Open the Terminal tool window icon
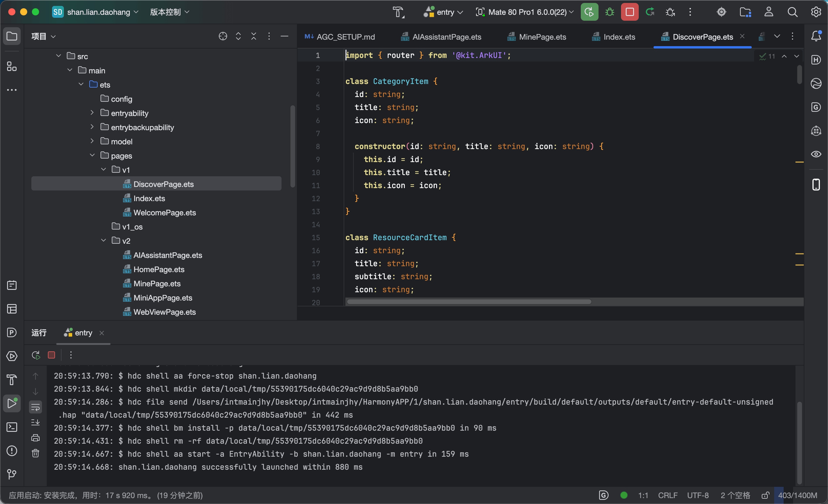Viewport: 828px width, 504px height. point(12,427)
